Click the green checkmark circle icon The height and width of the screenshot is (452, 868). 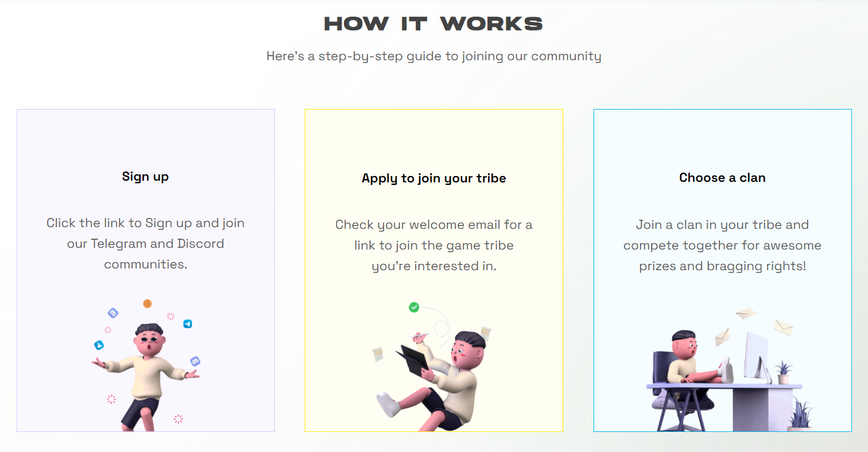[414, 307]
